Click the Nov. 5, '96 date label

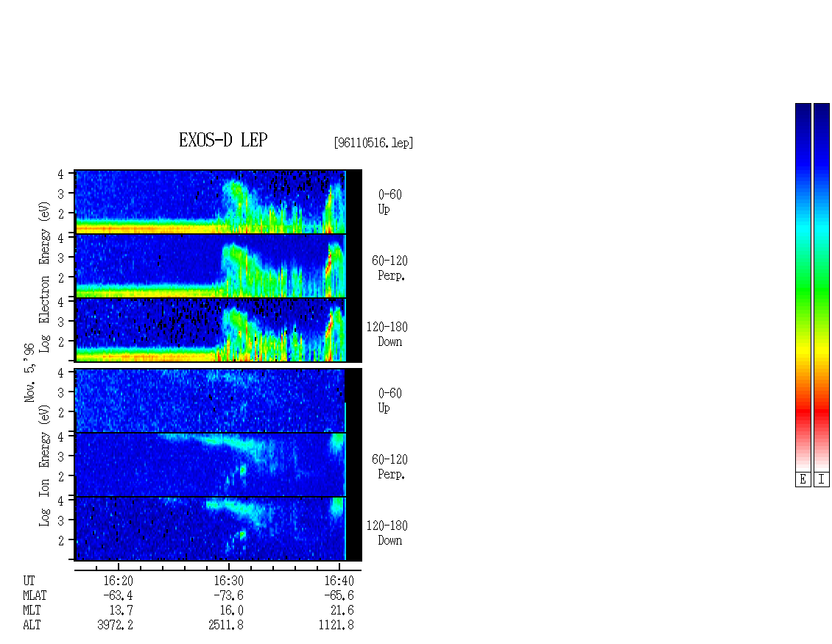[29, 372]
